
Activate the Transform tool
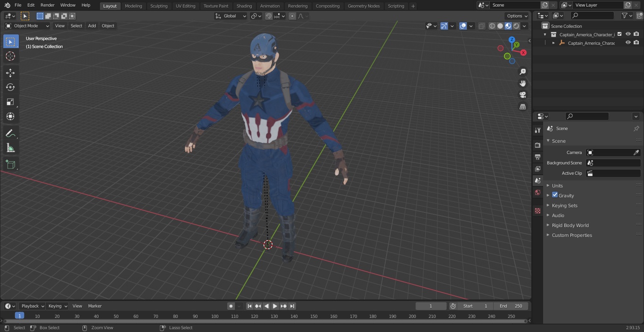tap(10, 116)
